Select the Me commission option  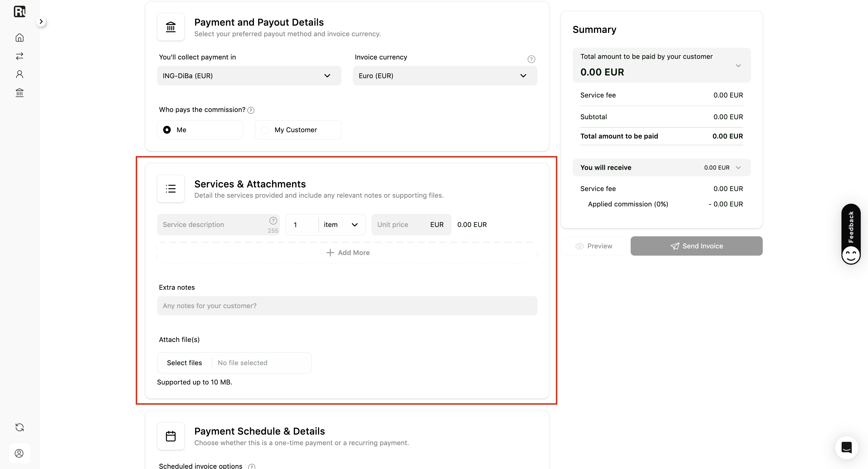click(x=200, y=130)
